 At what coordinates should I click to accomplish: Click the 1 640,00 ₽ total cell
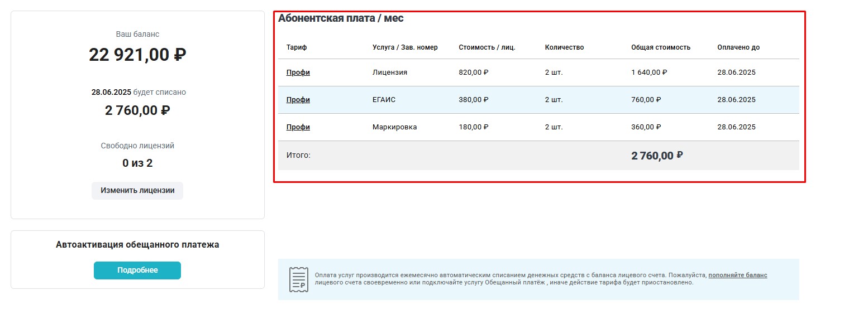coord(649,72)
